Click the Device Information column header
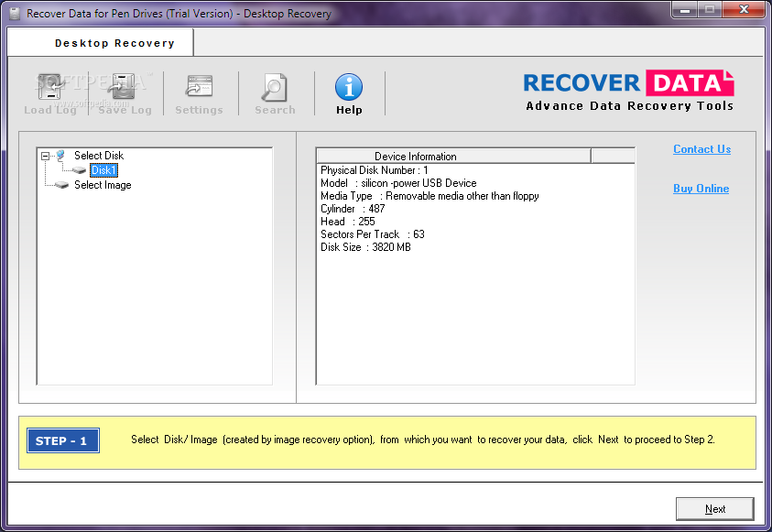 453,156
